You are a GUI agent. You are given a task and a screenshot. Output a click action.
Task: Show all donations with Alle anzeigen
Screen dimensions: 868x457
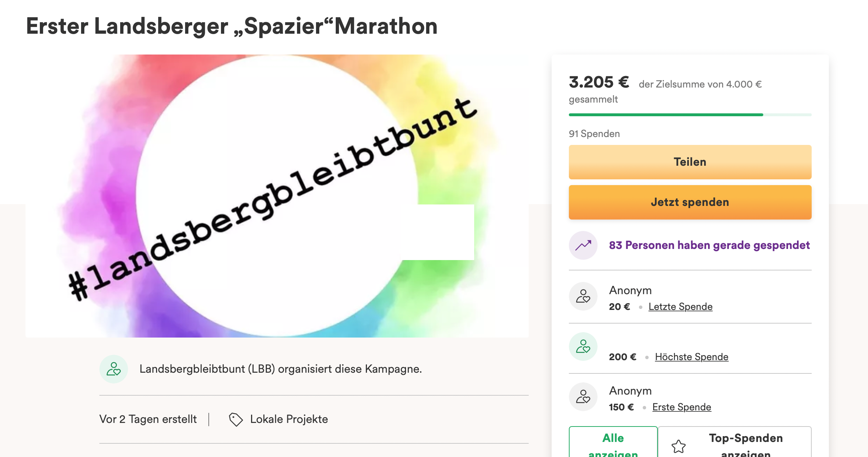(613, 442)
